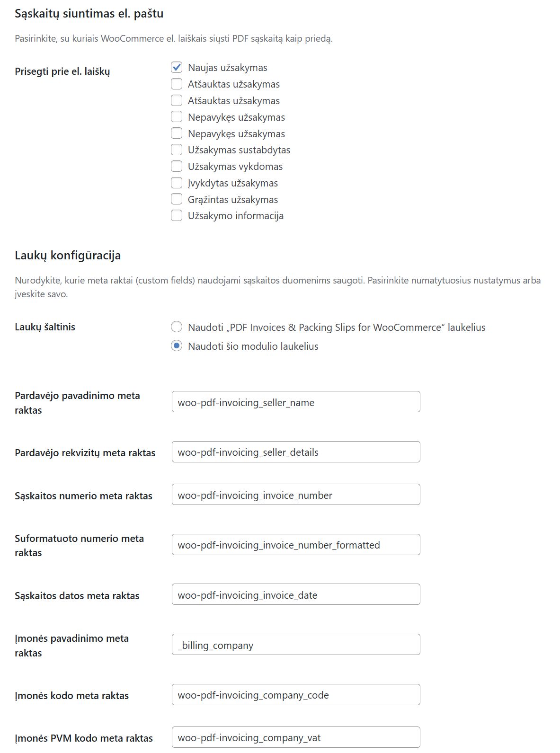The height and width of the screenshot is (753, 560).
Task: Check the first Nepavykęs užsakymas option
Action: [x=177, y=117]
